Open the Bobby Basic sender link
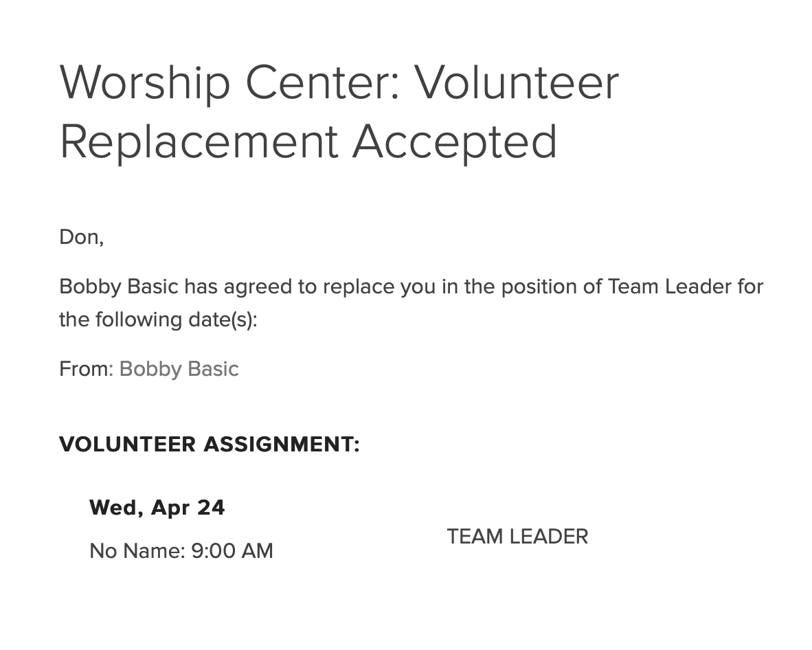 pos(179,369)
